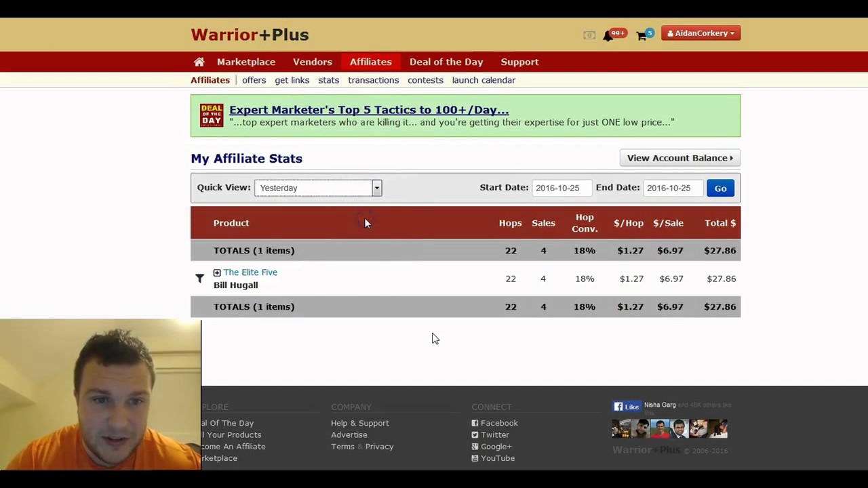
Task: Click the Nisha Garg name in Facebook widget
Action: (x=660, y=405)
